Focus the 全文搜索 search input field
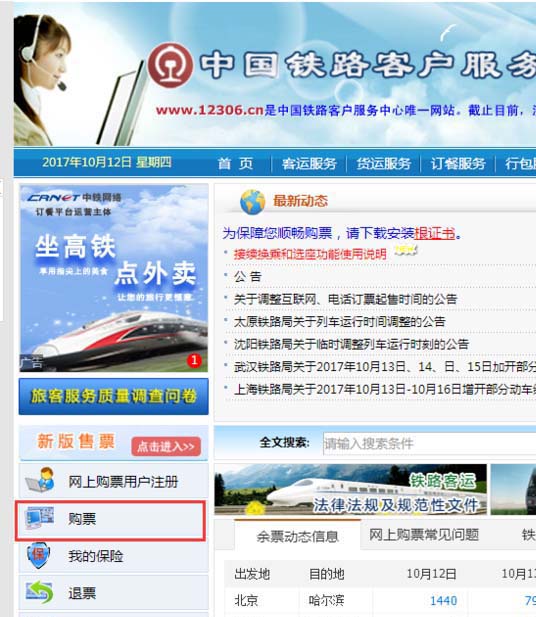536x617 pixels. click(x=429, y=443)
